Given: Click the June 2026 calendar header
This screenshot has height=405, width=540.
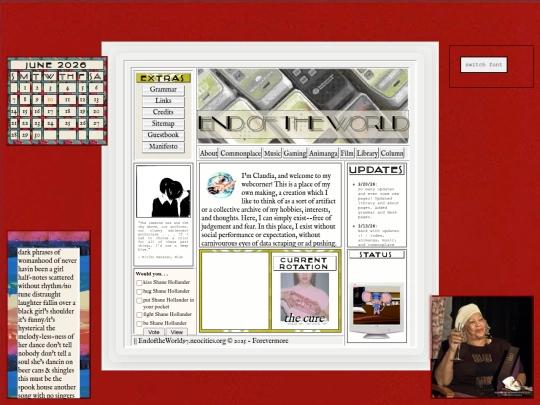Looking at the screenshot, I should 57,65.
